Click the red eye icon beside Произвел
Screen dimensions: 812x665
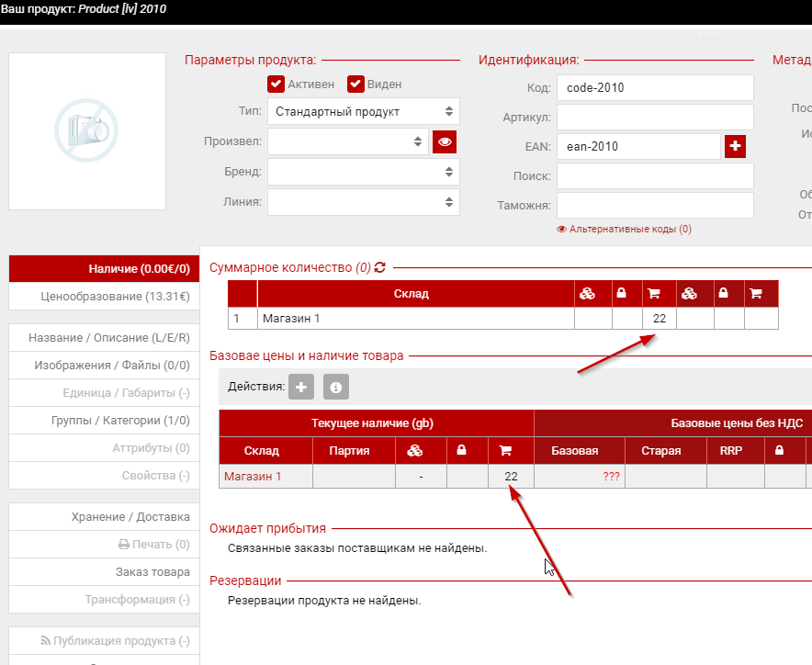click(445, 141)
